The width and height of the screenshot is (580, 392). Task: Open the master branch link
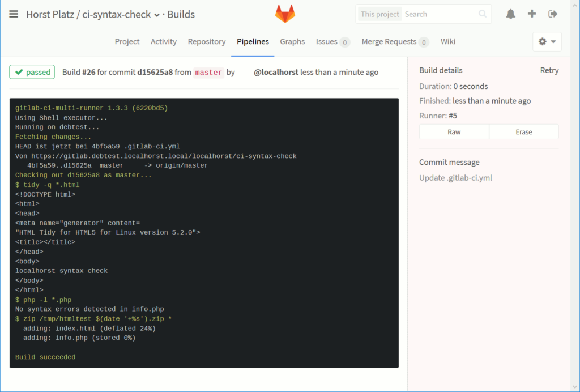208,73
